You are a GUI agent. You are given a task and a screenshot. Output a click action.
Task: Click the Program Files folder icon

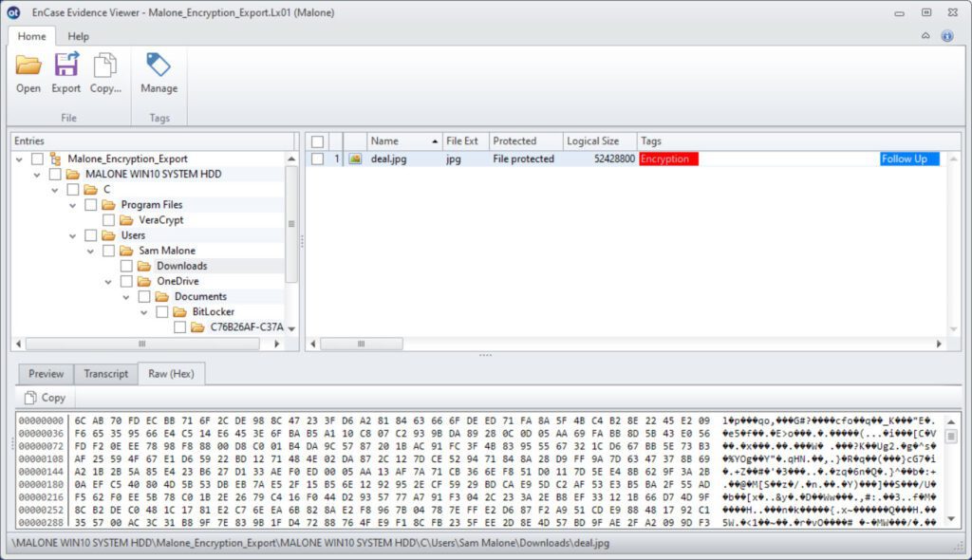click(x=108, y=205)
